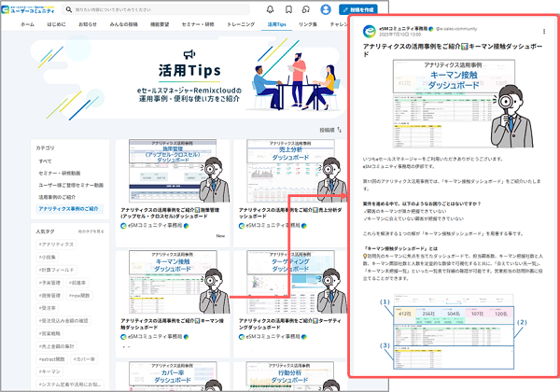The height and width of the screenshot is (392, 560).
Task: Open the numbered dashboard diagram image
Action: (454, 332)
